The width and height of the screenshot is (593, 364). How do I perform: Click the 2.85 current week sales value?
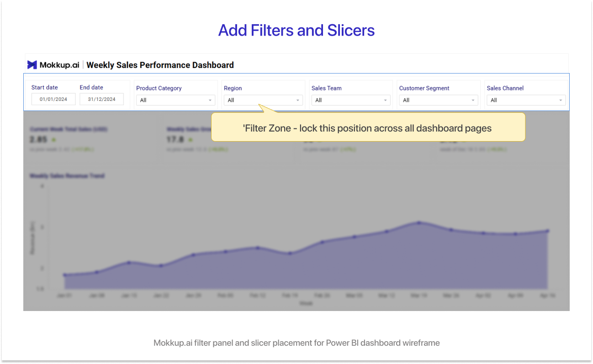point(38,139)
